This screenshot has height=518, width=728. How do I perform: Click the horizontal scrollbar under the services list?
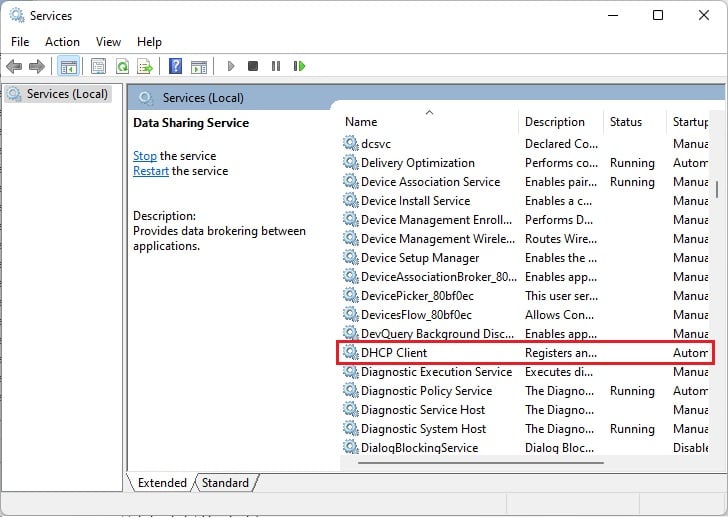(x=470, y=463)
